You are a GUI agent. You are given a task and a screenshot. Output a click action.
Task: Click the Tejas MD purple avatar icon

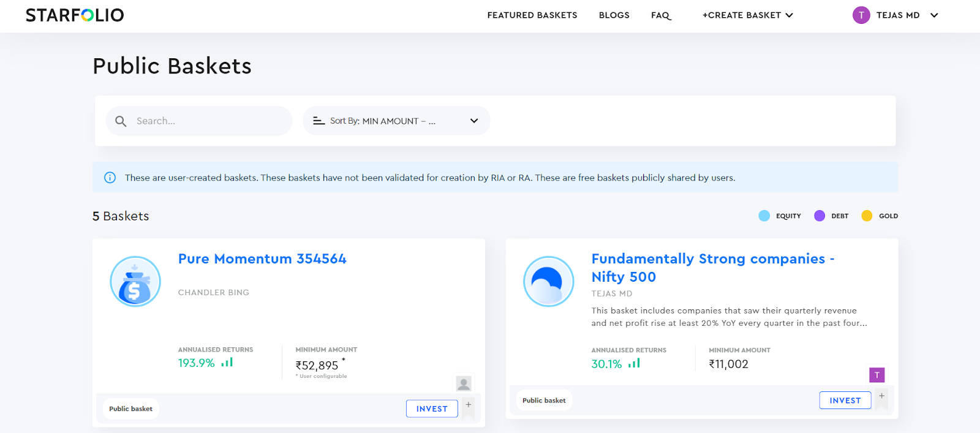click(x=861, y=15)
